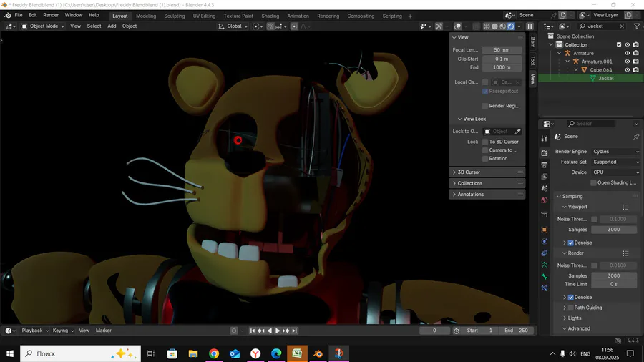Open the Bone Constraints properties tab
644x362 pixels.
click(x=545, y=288)
